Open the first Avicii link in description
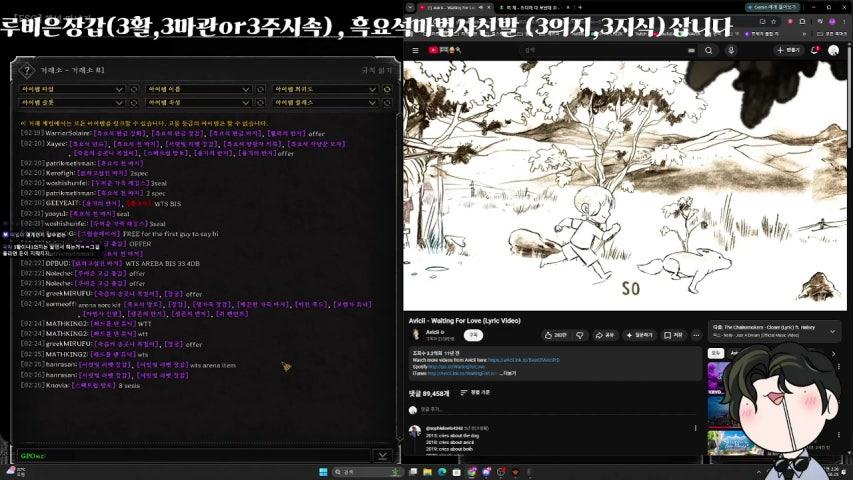The image size is (853, 480). [523, 360]
